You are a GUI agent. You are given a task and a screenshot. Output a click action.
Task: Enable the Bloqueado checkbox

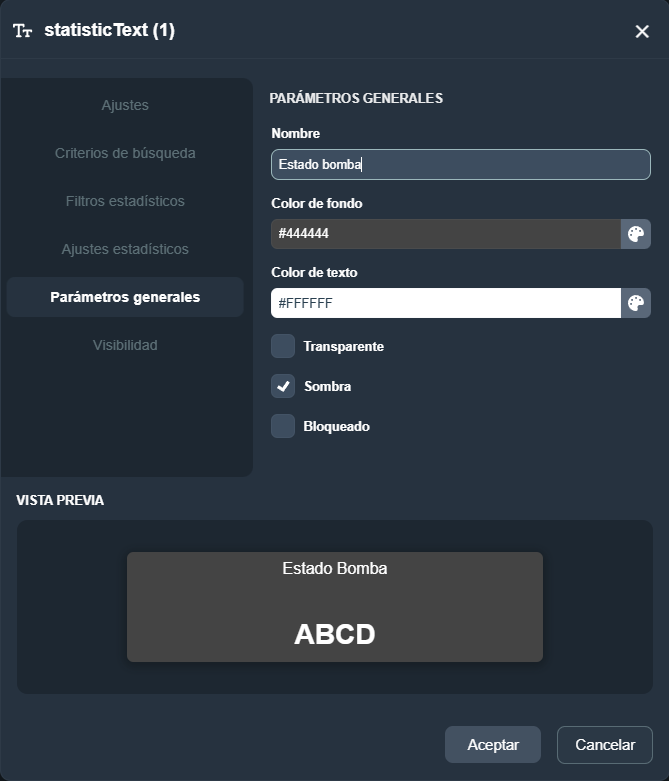coord(283,426)
